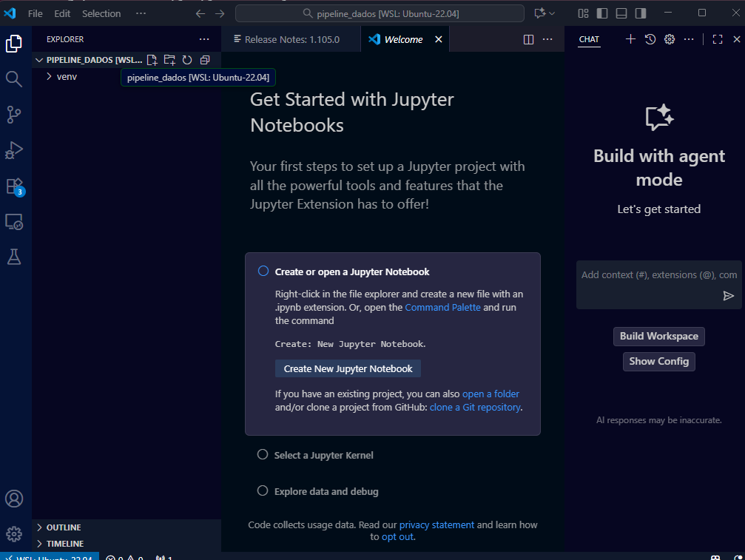Viewport: 745px width, 560px height.
Task: Open the Copilot chat title bar icon
Action: point(540,13)
